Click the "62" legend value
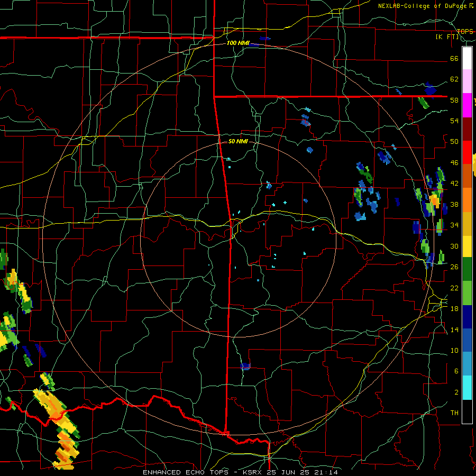476x476 pixels. click(x=454, y=79)
